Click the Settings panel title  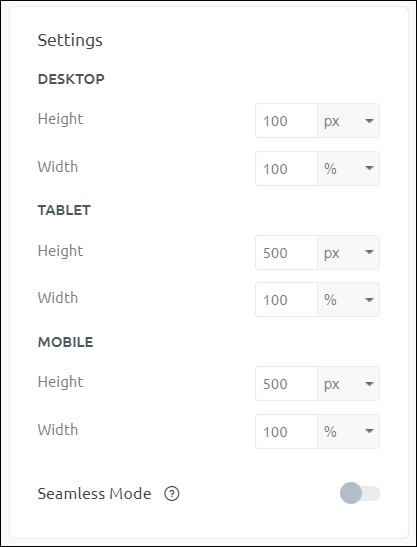pos(70,40)
